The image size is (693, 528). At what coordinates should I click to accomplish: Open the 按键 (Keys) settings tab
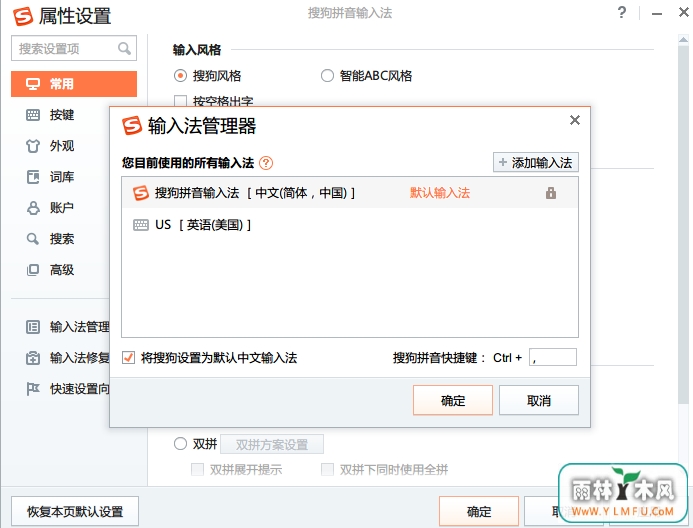(x=61, y=115)
